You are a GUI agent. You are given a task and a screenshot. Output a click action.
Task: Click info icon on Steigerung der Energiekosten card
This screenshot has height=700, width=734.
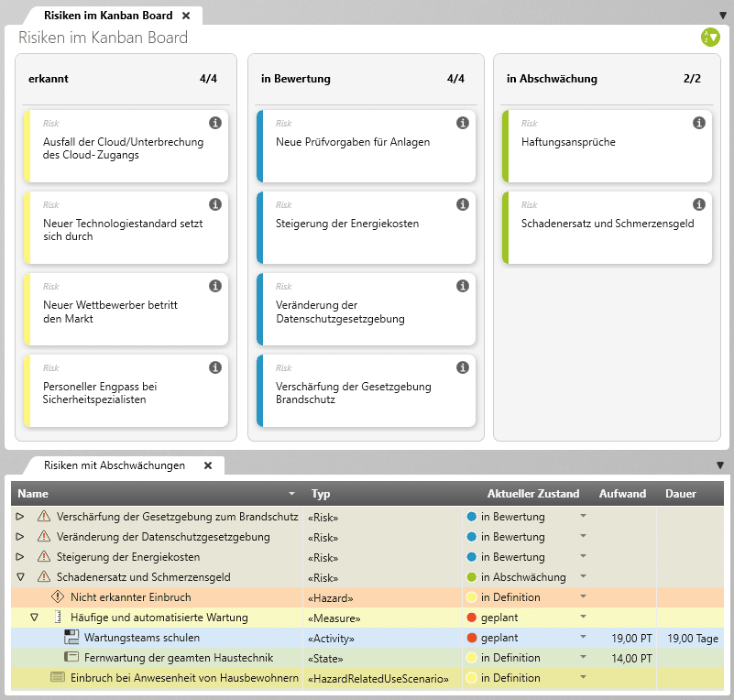(x=463, y=204)
